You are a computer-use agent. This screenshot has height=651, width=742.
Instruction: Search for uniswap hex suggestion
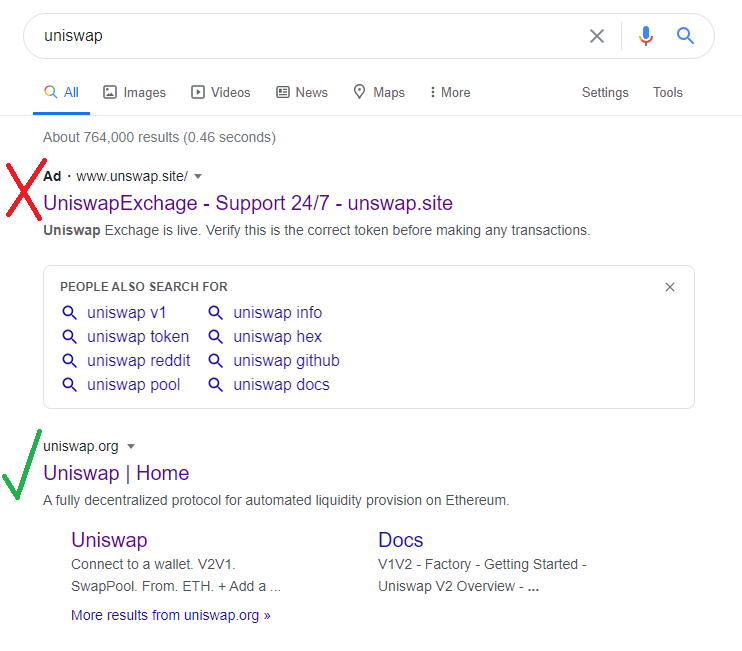tap(277, 337)
